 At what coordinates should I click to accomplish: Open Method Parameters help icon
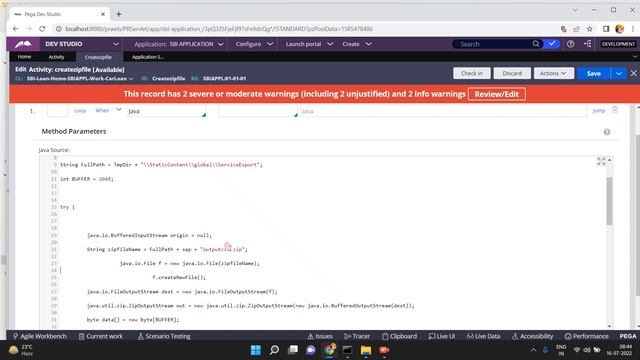tap(607, 132)
